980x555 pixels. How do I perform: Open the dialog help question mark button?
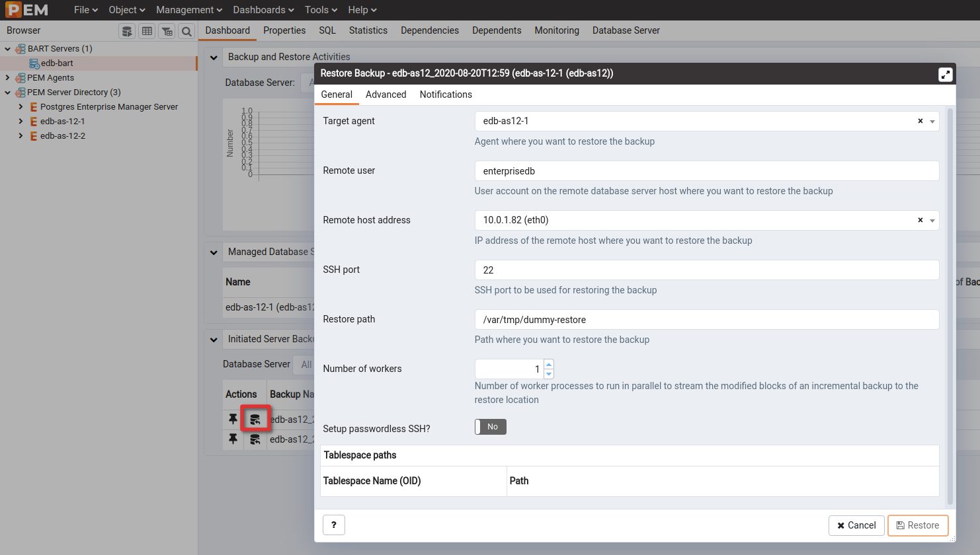point(334,525)
